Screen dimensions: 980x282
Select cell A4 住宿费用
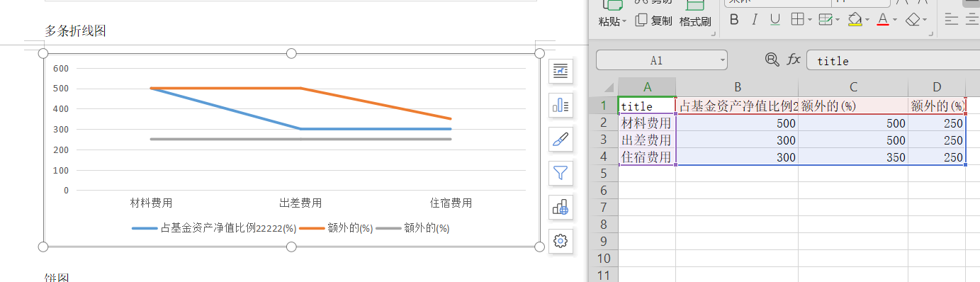click(x=647, y=157)
